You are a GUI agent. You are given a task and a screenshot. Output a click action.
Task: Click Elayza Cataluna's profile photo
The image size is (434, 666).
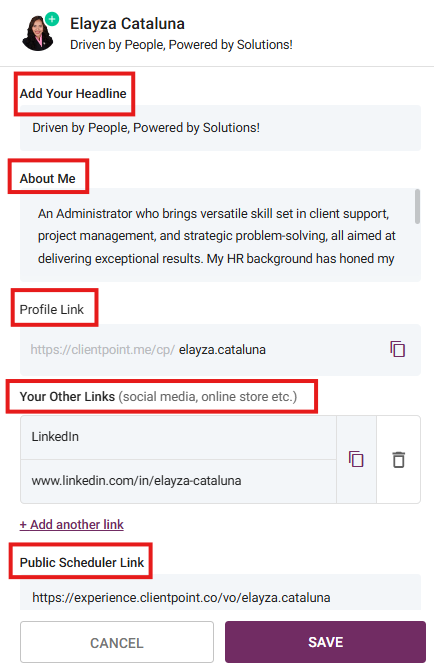pyautogui.click(x=37, y=33)
